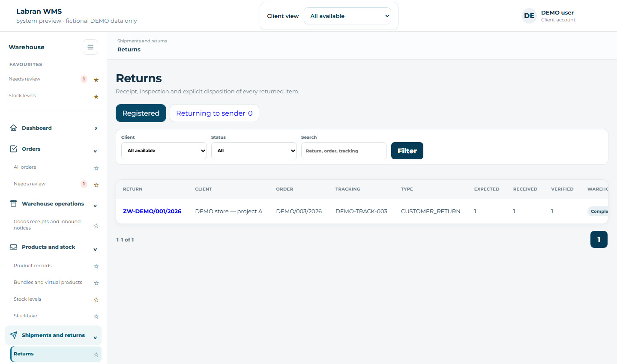Screen dimensions: 617x364
Task: Click the Warehouse operations box icon
Action: coord(14,203)
